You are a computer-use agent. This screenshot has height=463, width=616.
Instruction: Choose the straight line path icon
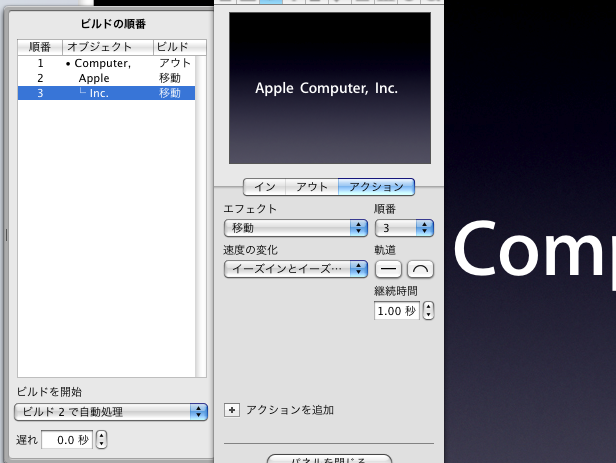[389, 269]
